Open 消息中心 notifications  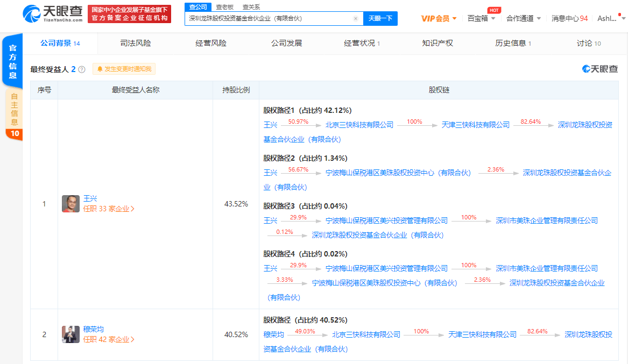pos(569,18)
